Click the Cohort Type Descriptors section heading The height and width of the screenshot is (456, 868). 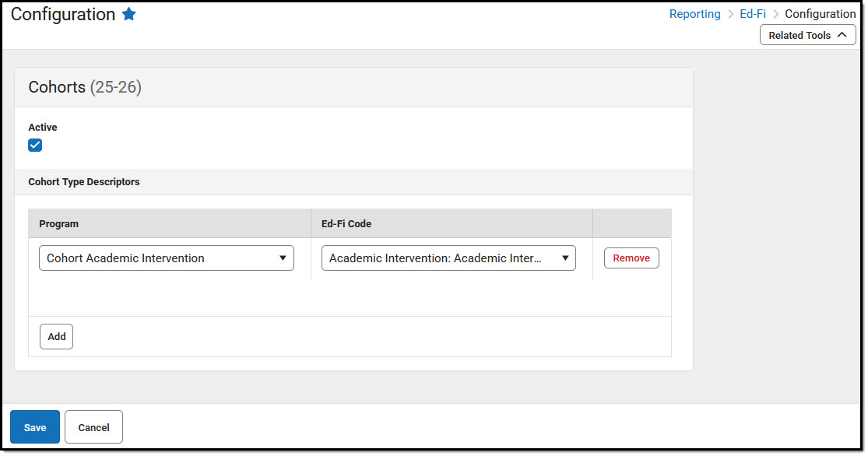pos(84,181)
